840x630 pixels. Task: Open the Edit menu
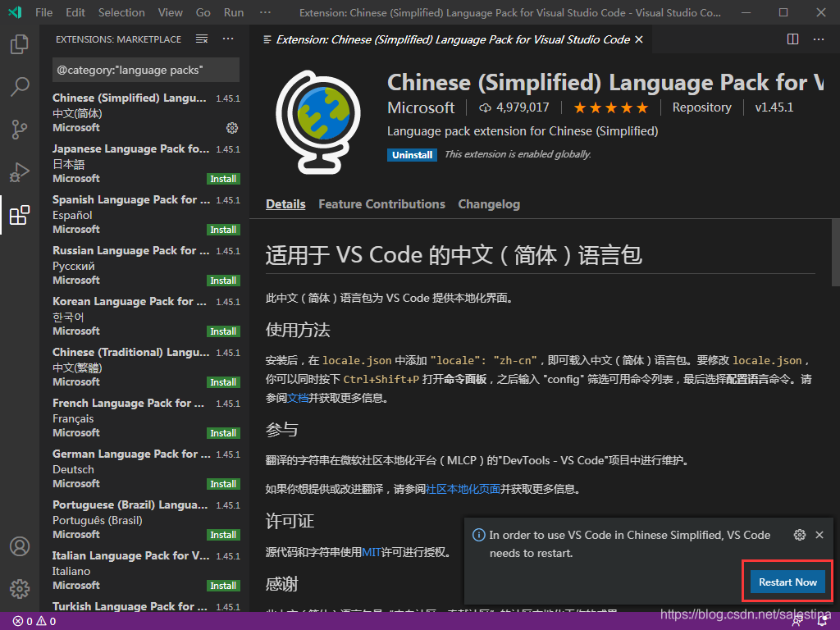click(75, 12)
